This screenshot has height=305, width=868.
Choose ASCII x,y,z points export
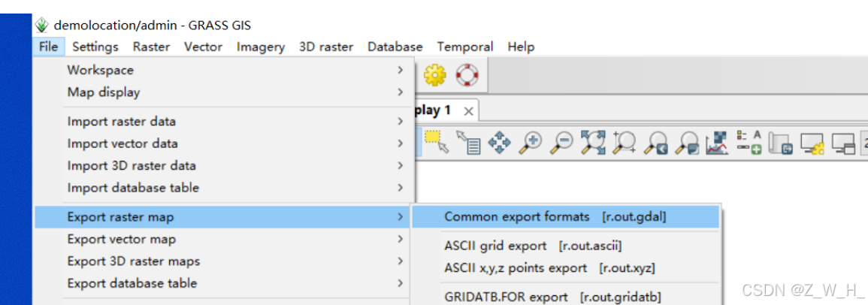coord(566,268)
